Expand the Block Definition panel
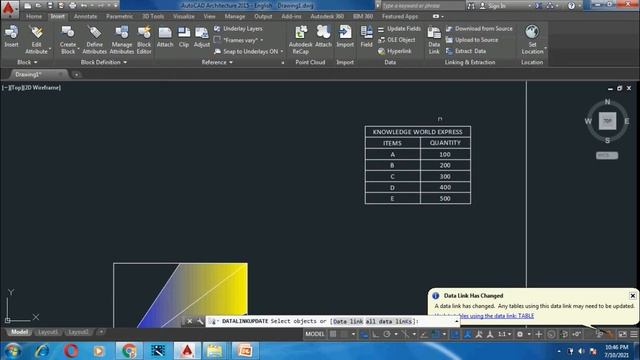The width and height of the screenshot is (640, 360). point(104,62)
